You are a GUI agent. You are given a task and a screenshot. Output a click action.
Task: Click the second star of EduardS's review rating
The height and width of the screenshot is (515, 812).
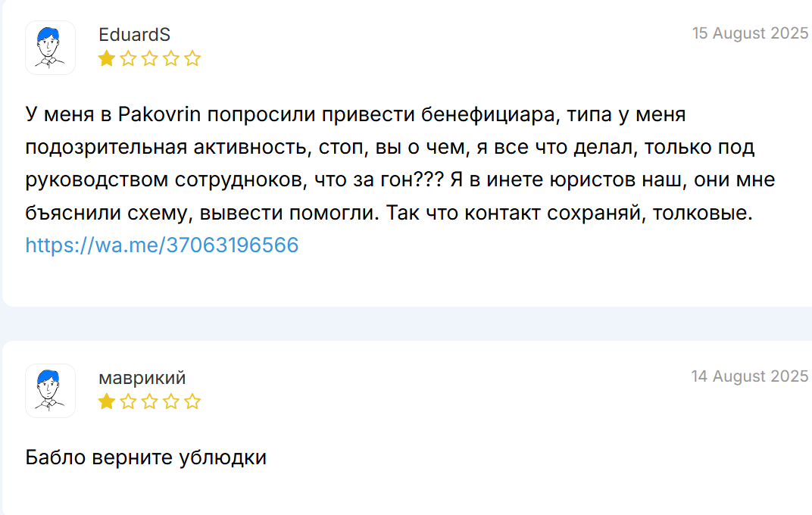click(x=128, y=58)
